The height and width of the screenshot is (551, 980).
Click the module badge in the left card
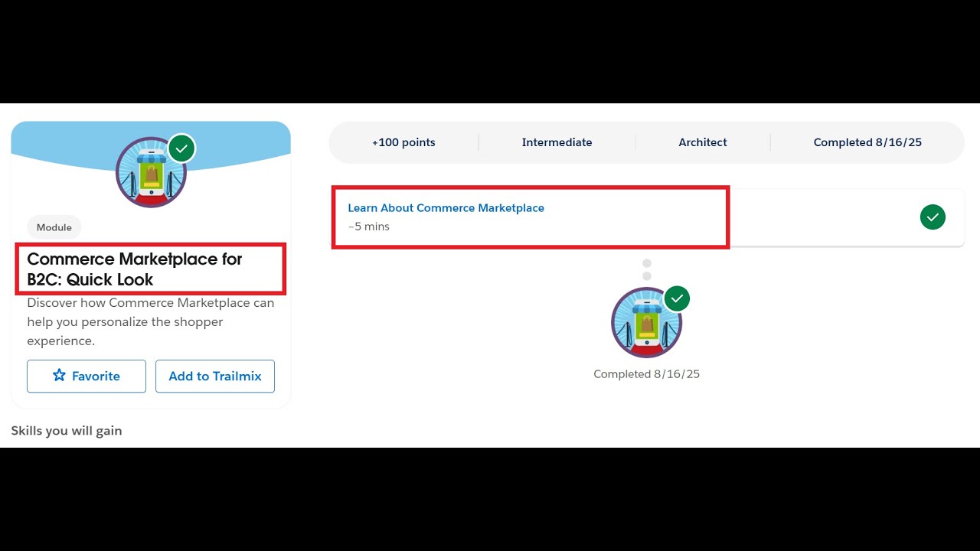pos(151,172)
